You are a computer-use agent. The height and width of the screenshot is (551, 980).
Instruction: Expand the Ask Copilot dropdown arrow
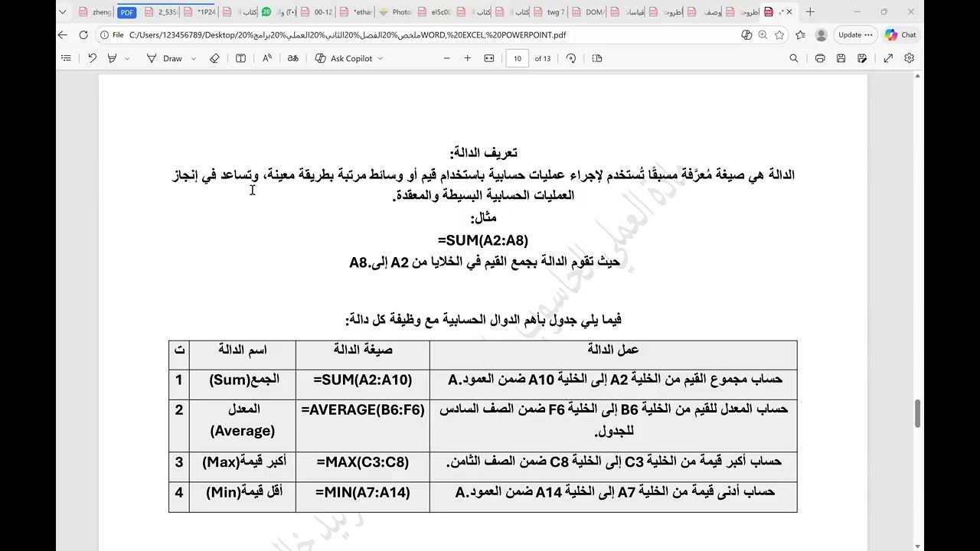[381, 58]
